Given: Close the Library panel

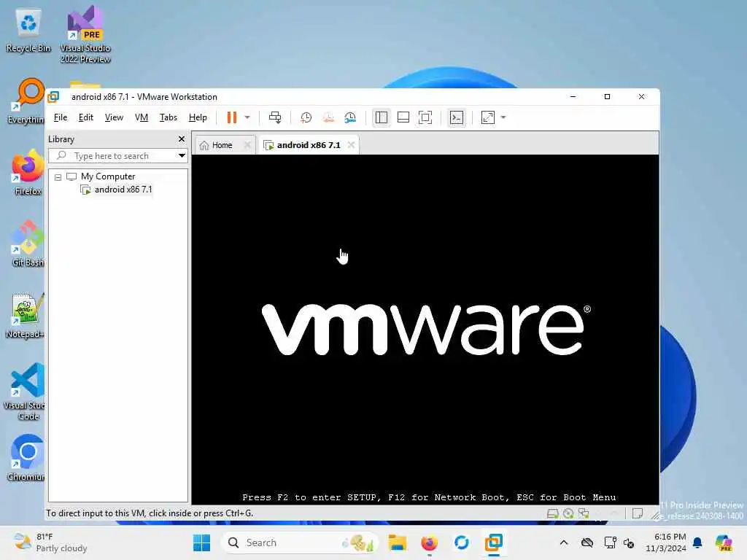Looking at the screenshot, I should coord(182,139).
